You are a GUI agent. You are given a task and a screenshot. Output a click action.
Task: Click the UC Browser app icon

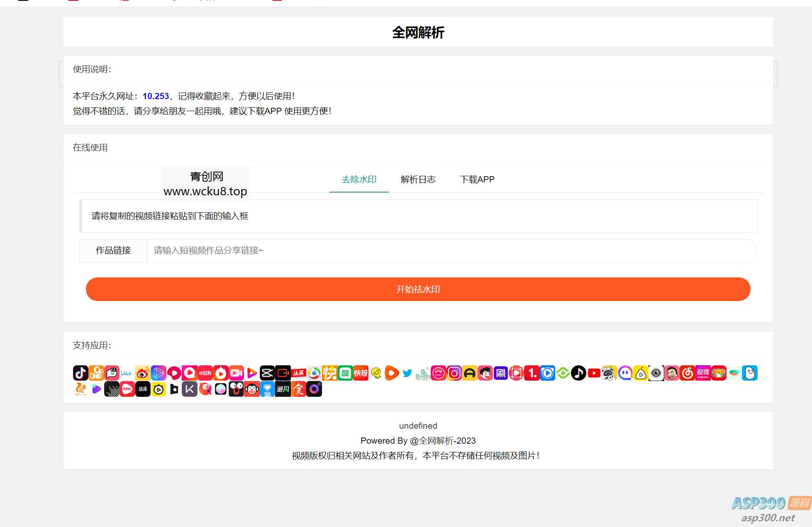pyautogui.click(x=81, y=389)
